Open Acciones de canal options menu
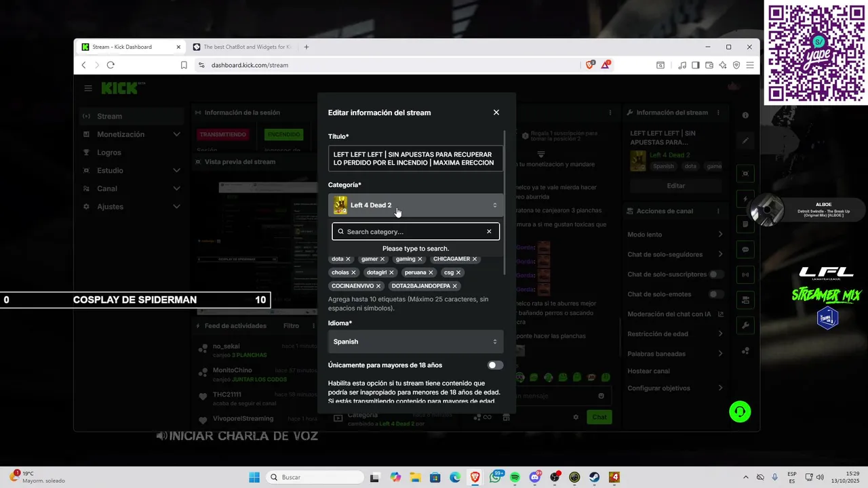The width and height of the screenshot is (868, 488). (x=718, y=211)
